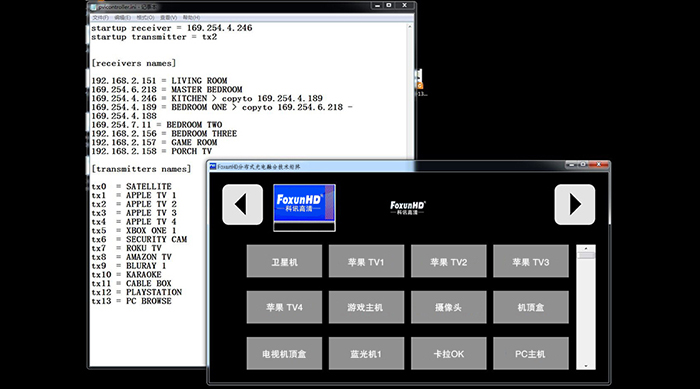700x389 pixels.
Task: Click the 'startup transmitter = tx2' line
Action: 154,37
